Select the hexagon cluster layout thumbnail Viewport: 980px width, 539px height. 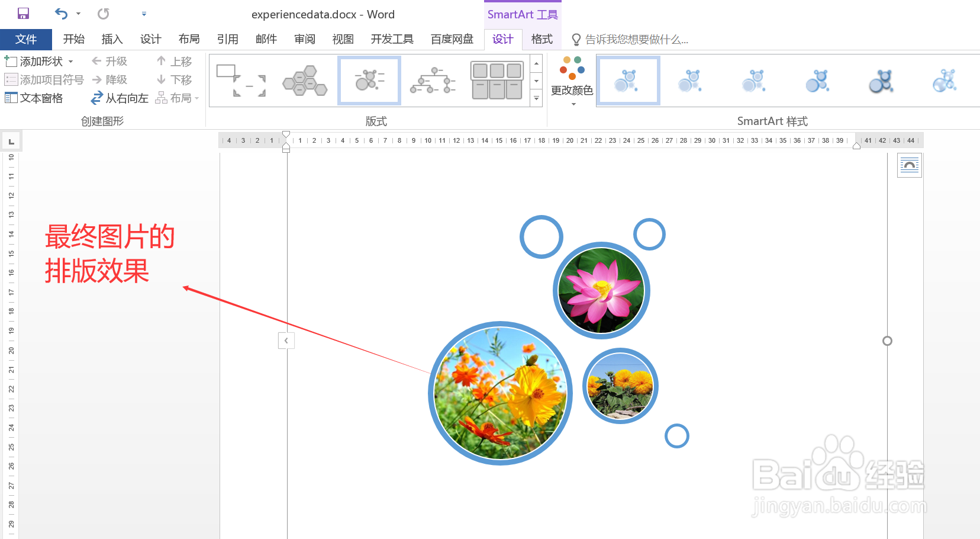pos(305,81)
